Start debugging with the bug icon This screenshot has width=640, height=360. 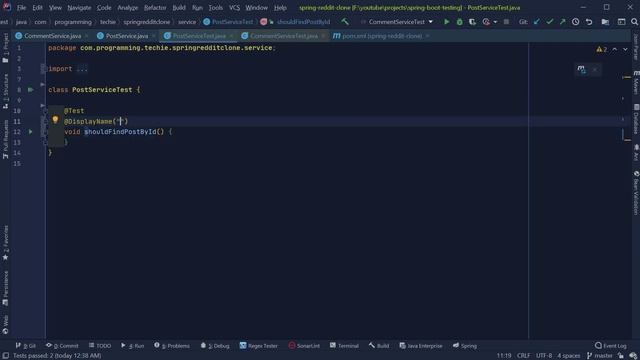pos(460,22)
